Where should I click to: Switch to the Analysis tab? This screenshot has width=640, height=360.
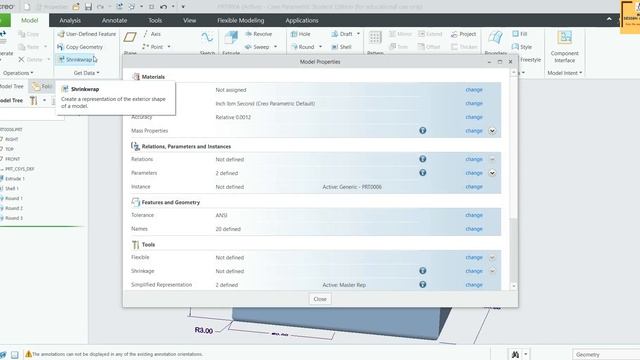point(70,20)
